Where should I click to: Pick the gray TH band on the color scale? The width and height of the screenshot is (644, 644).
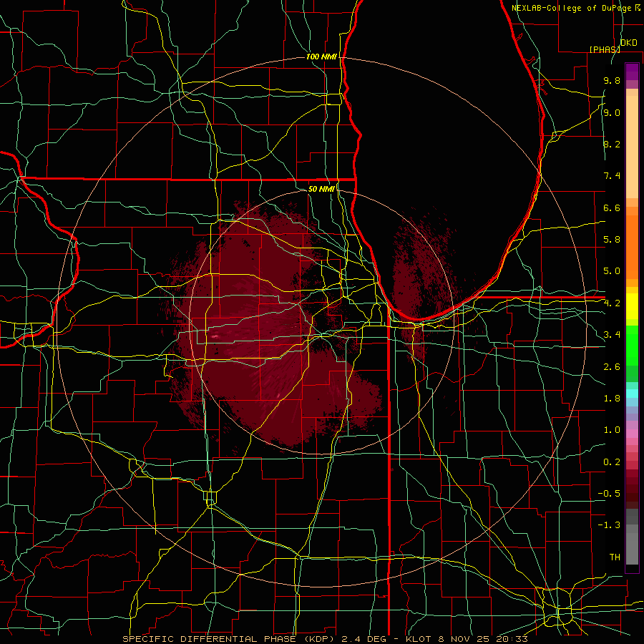(632, 548)
